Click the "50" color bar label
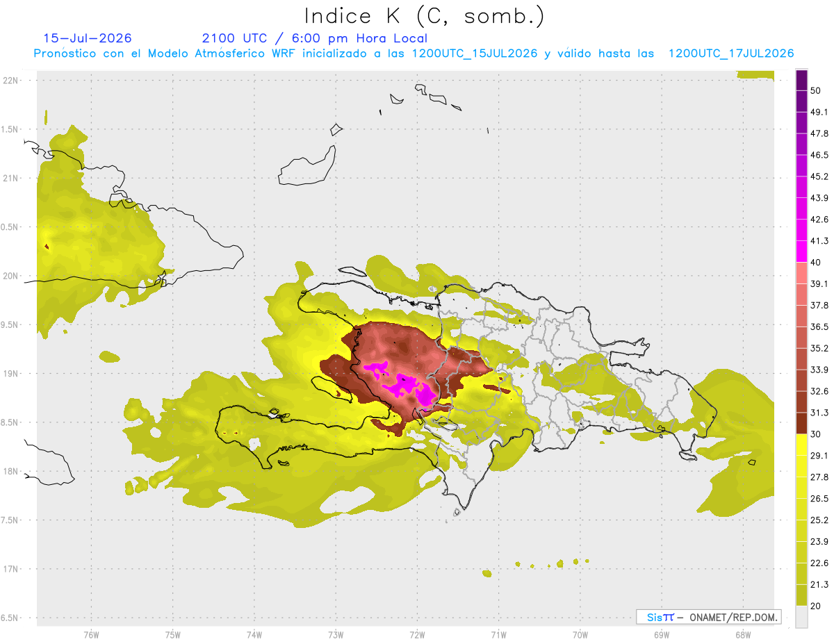 pos(816,90)
